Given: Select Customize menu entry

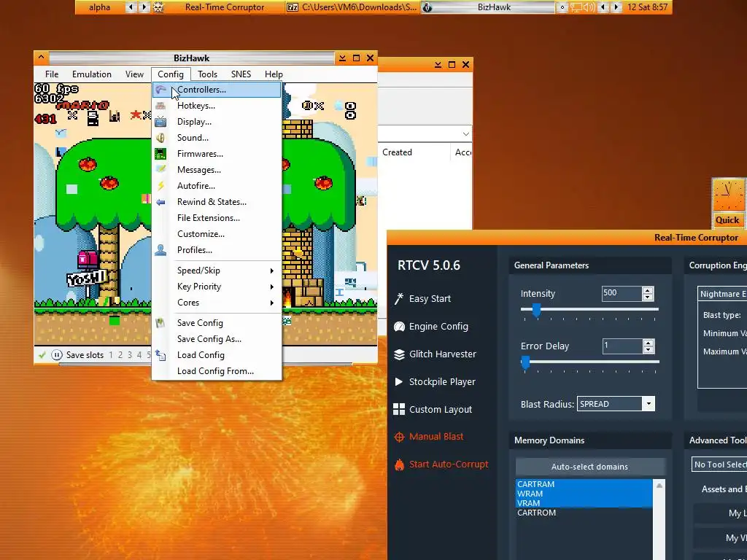Looking at the screenshot, I should tap(217, 234).
